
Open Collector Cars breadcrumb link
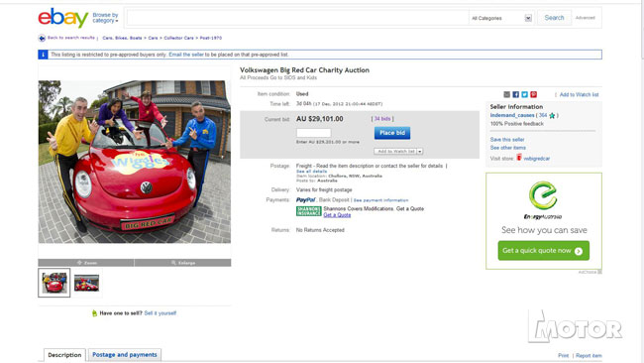[178, 38]
